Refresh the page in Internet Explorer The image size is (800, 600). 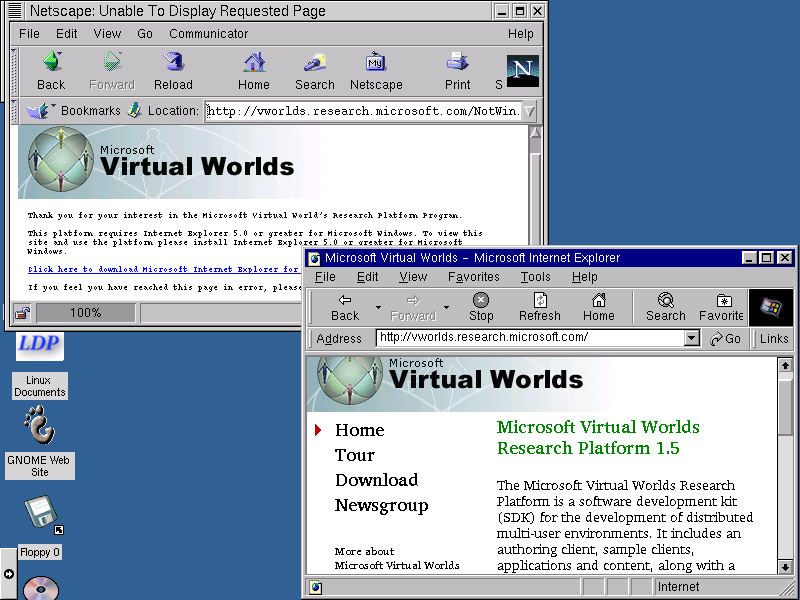tap(540, 308)
